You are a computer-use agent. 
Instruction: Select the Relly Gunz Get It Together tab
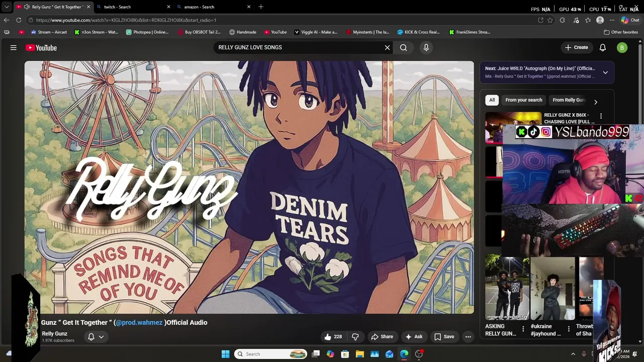(x=53, y=7)
